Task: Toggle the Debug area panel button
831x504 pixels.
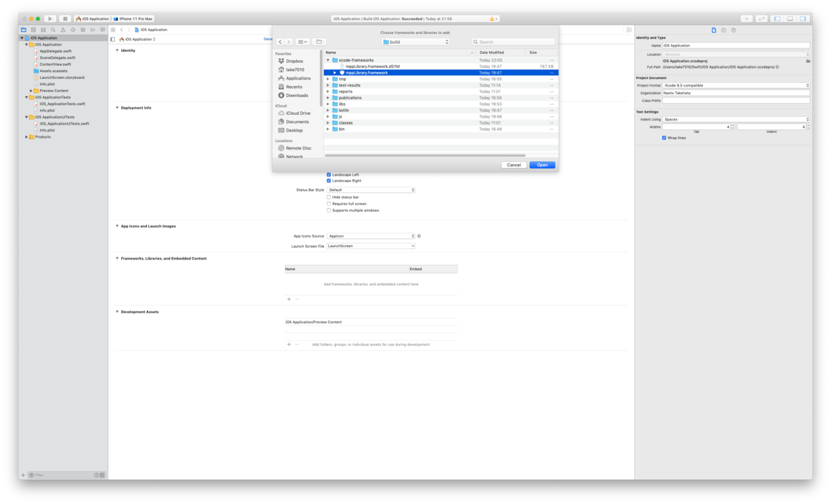Action: pyautogui.click(x=790, y=19)
